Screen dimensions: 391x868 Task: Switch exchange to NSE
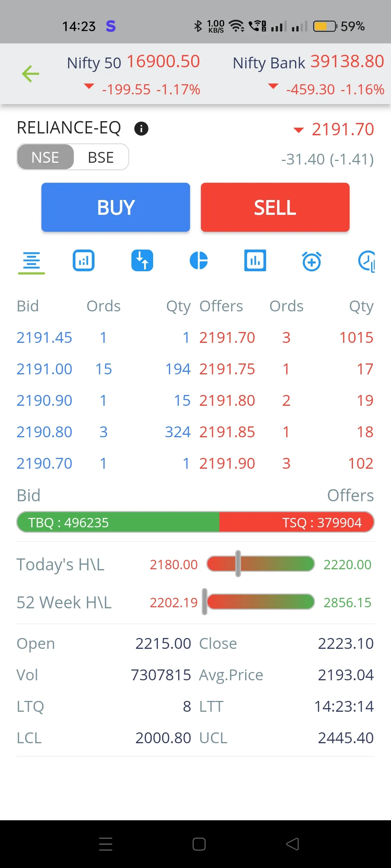tap(45, 157)
